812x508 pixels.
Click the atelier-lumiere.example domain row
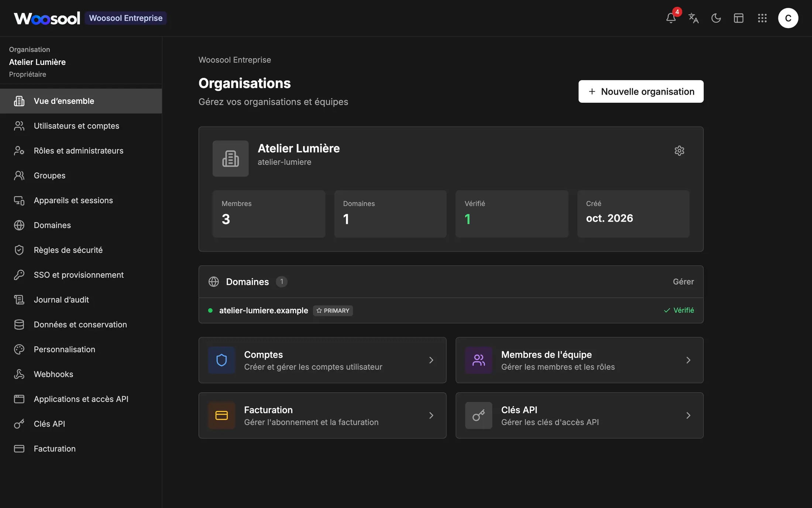click(451, 310)
